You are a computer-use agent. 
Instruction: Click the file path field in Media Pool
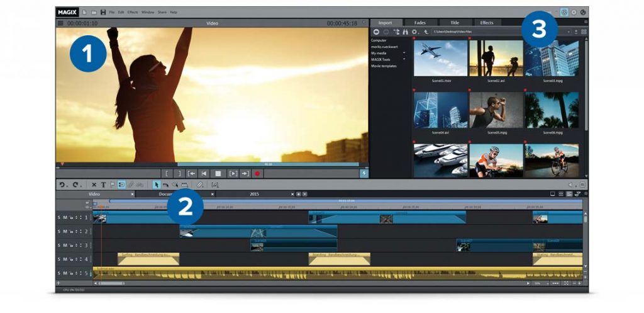click(x=501, y=31)
